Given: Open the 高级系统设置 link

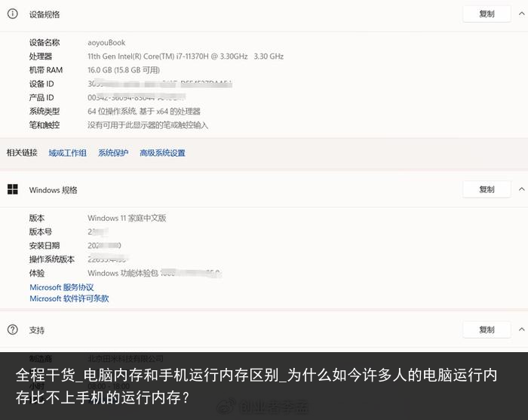Looking at the screenshot, I should (162, 153).
